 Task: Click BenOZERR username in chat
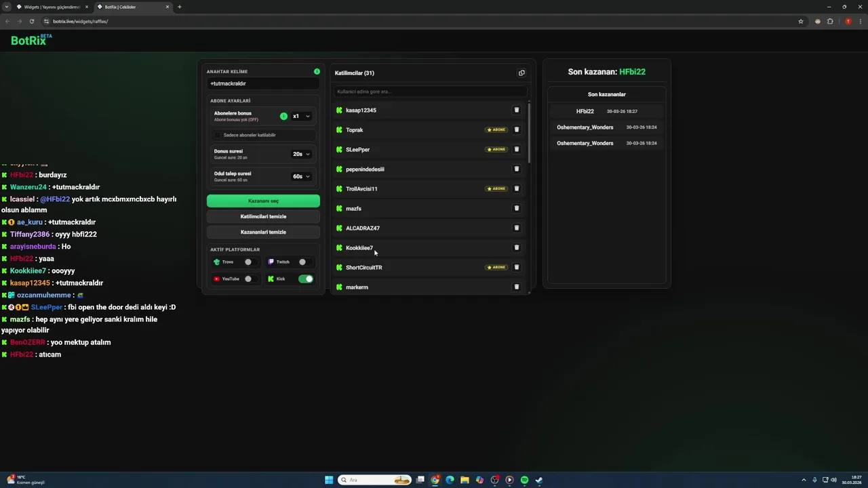pyautogui.click(x=28, y=342)
